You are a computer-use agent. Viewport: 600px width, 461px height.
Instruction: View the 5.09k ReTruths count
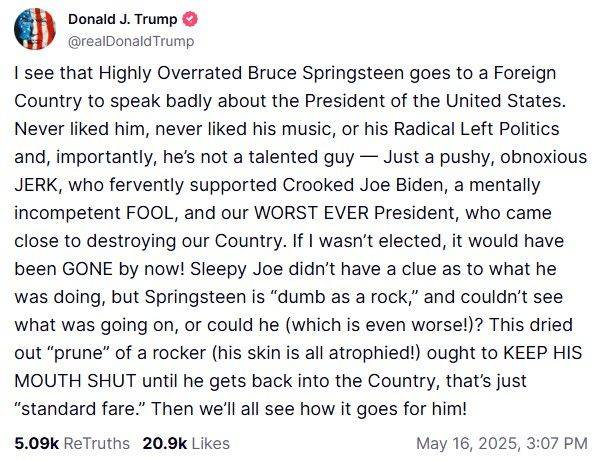(x=37, y=443)
